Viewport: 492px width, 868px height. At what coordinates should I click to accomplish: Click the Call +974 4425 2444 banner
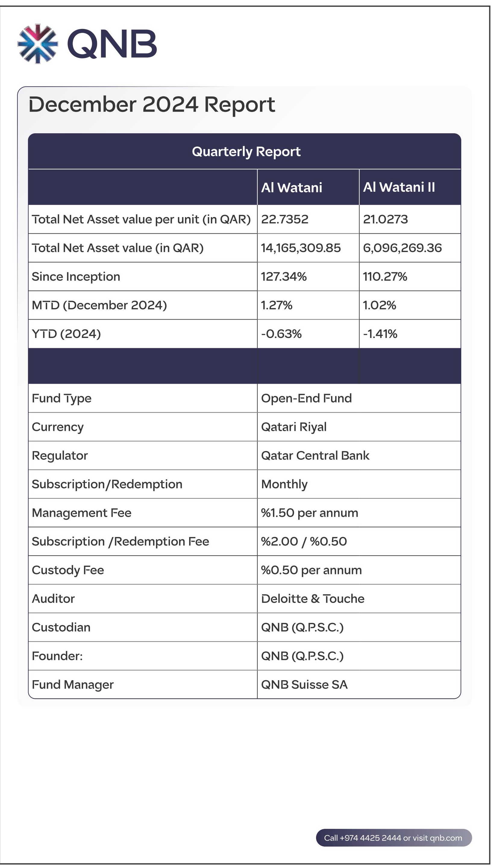394,838
